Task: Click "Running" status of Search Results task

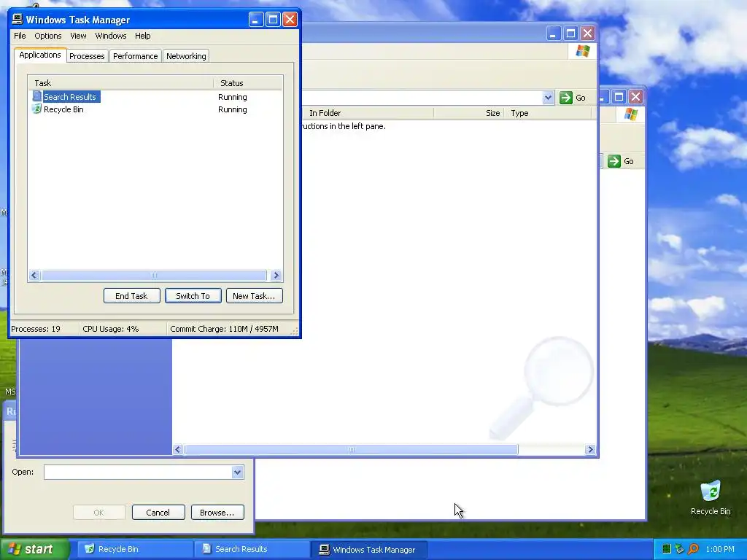Action: (233, 97)
